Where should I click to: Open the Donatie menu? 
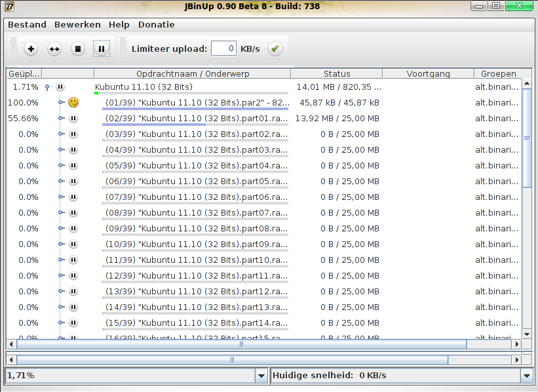pos(156,24)
